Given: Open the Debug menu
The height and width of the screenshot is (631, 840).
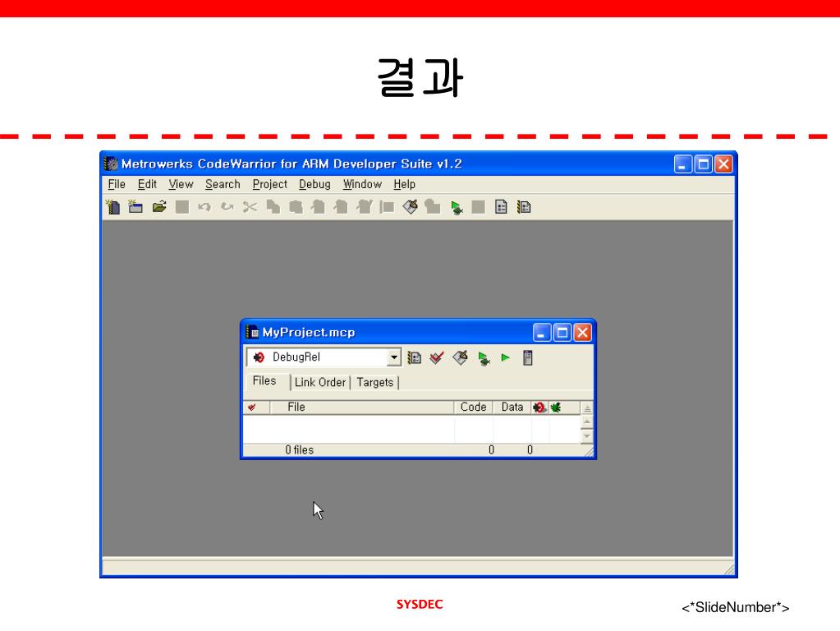Looking at the screenshot, I should pos(314,184).
